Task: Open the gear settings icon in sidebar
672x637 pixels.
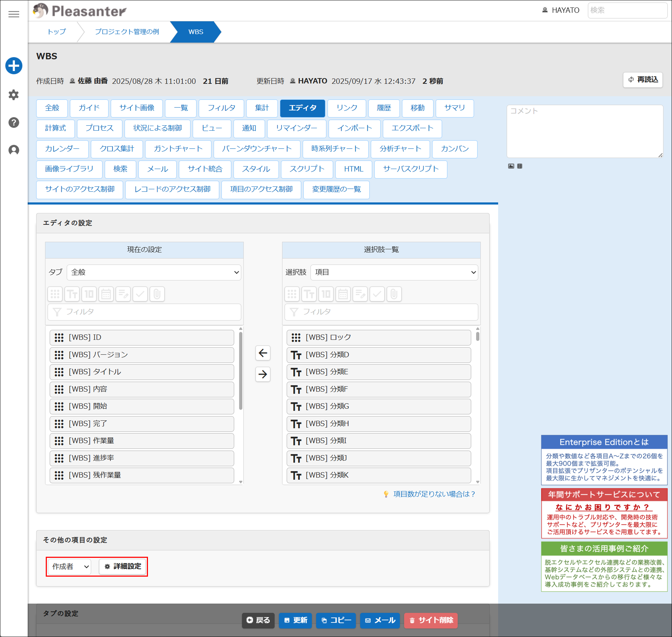Action: pyautogui.click(x=14, y=95)
